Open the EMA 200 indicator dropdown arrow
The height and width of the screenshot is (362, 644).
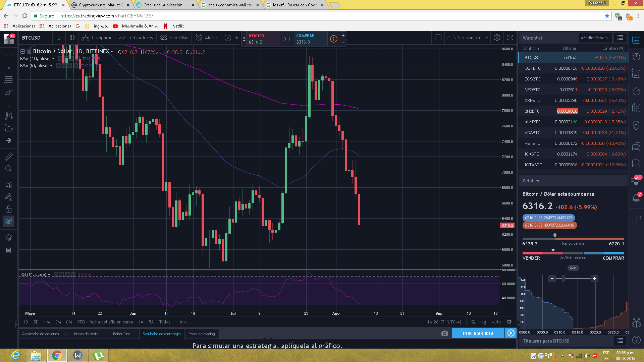point(53,59)
